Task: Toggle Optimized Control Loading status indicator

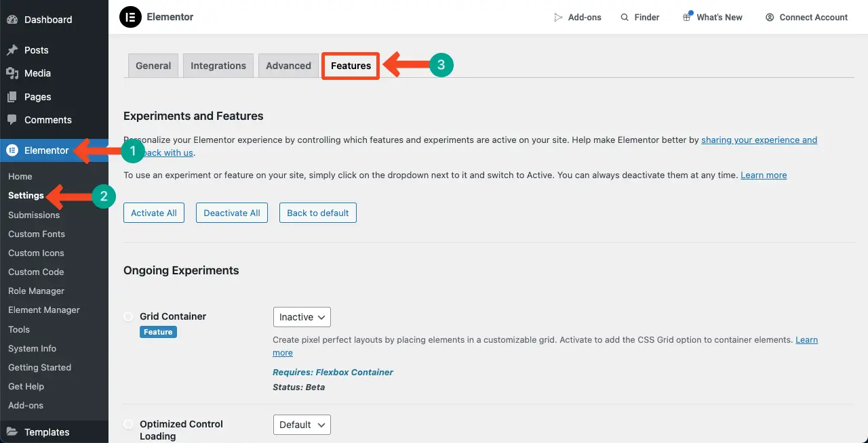Action: pyautogui.click(x=128, y=424)
